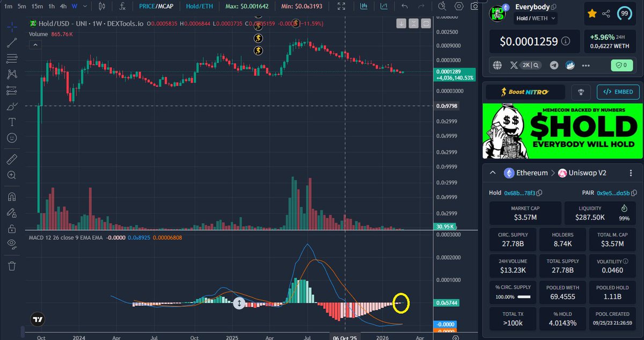Open the candlestick chart style menu
The width and height of the screenshot is (644, 340).
pyautogui.click(x=102, y=6)
